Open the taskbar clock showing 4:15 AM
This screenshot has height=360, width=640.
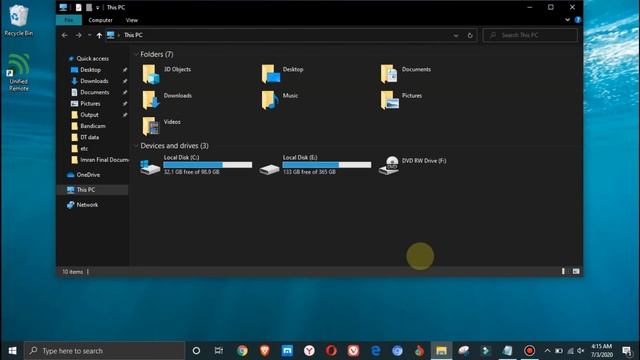pos(602,351)
